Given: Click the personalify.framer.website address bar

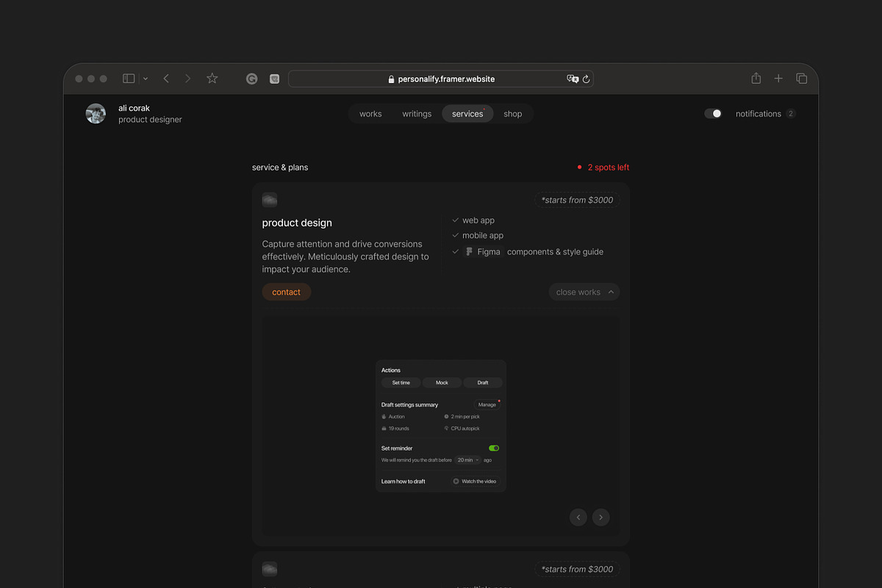Looking at the screenshot, I should click(441, 79).
